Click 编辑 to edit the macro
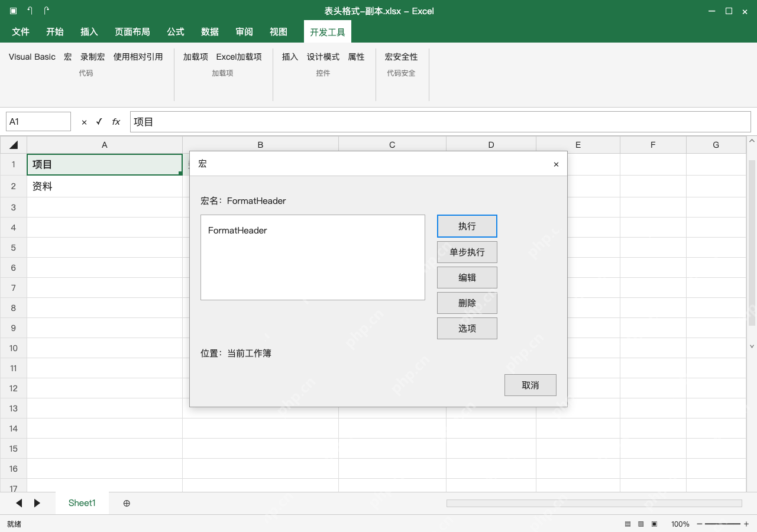 click(x=467, y=277)
